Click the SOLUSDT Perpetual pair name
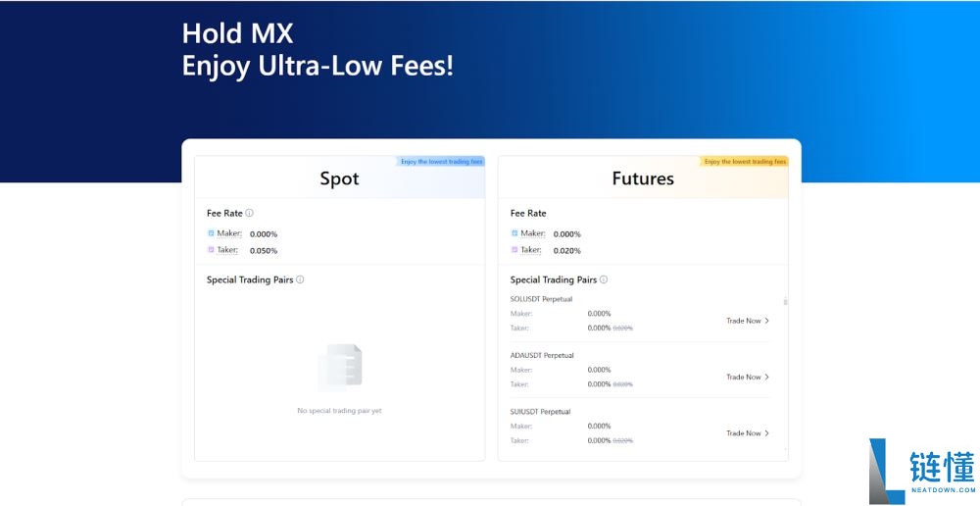980x506 pixels. 541,299
